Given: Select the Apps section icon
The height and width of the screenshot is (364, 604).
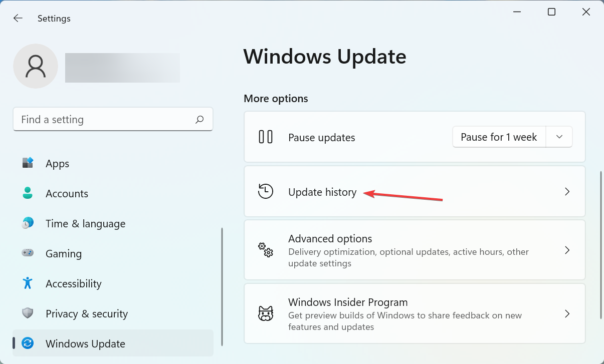Looking at the screenshot, I should point(27,163).
